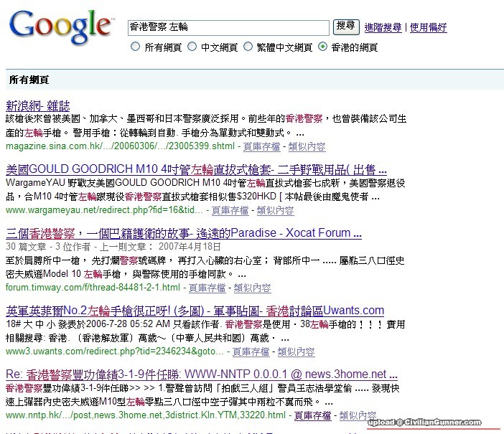This screenshot has width=504, height=434.
Task: Select the 香港的網頁 radio button
Action: click(322, 47)
